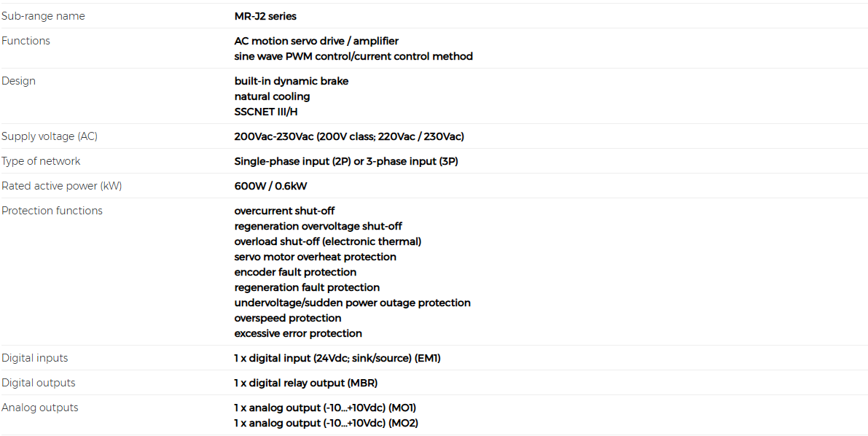The image size is (868, 436).
Task: Click "AC motion servo drive / amplifier" text
Action: 316,41
